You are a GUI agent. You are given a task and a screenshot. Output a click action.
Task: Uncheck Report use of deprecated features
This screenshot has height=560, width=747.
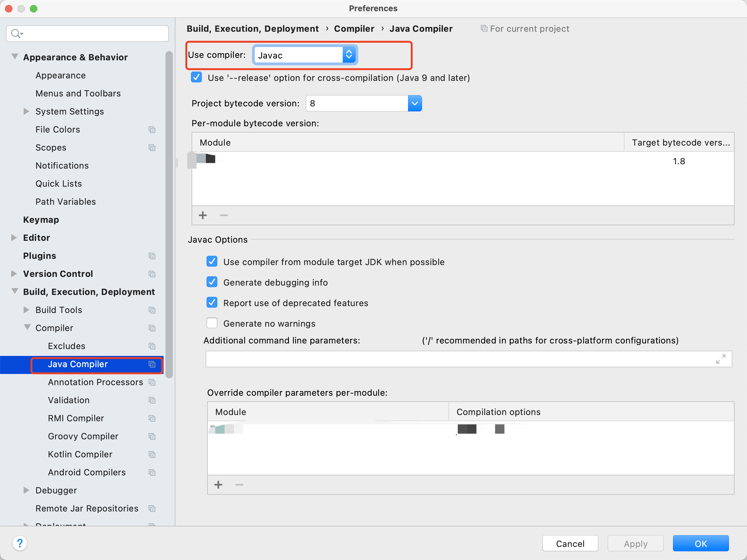212,303
